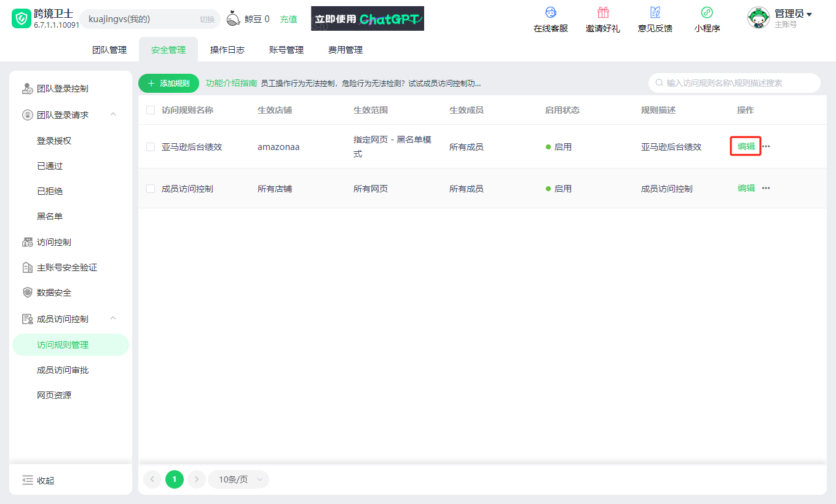Open the 10条/页 page size dropdown
The width and height of the screenshot is (836, 504).
click(239, 479)
